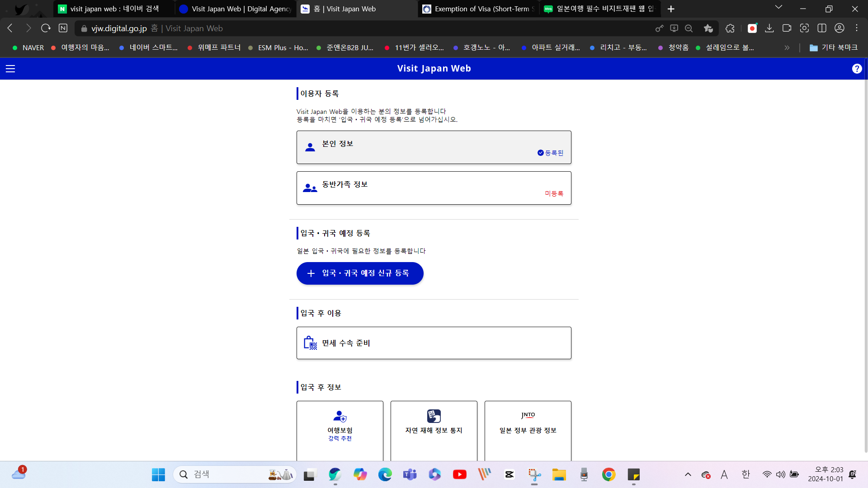The width and height of the screenshot is (868, 488).
Task: Open 11번가 셀러오 bookmark
Action: pos(414,47)
